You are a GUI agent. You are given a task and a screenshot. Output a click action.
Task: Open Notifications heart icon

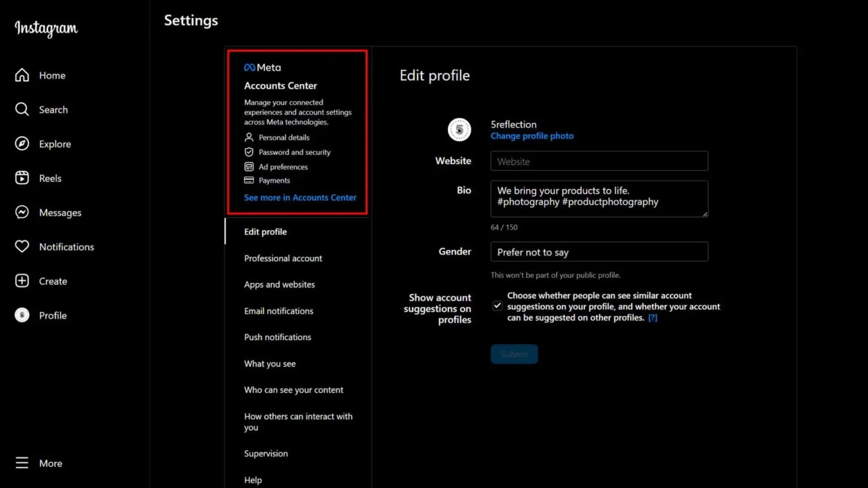[x=22, y=247]
